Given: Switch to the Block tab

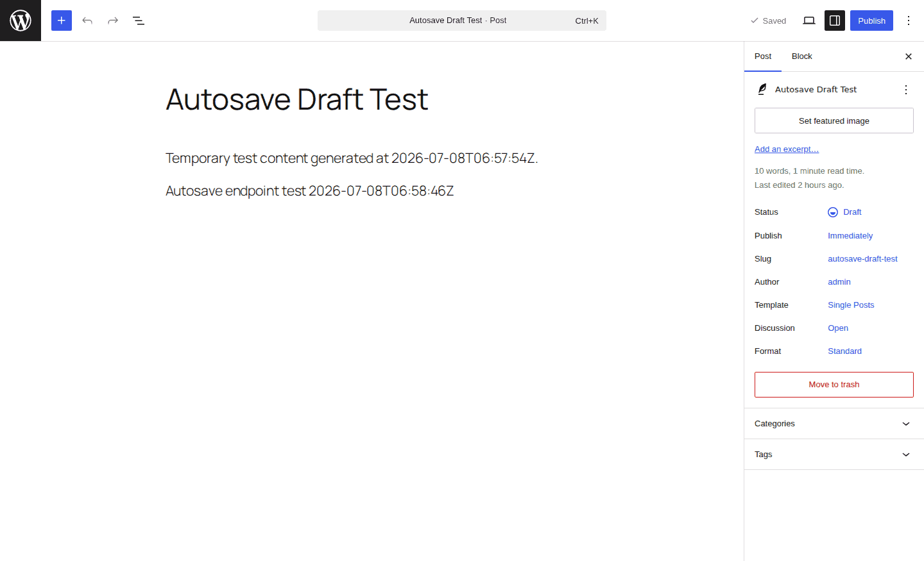Looking at the screenshot, I should (802, 56).
